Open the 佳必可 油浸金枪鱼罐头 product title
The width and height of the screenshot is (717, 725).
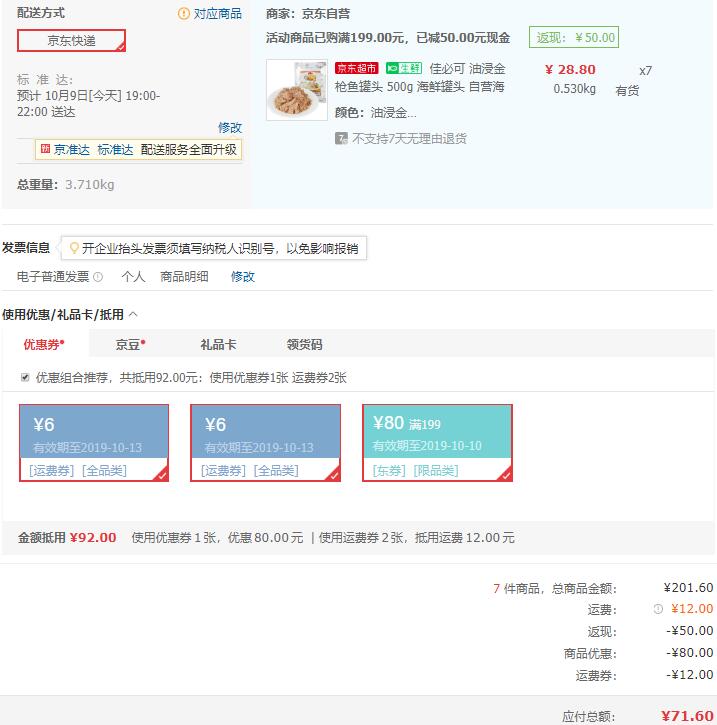[x=420, y=78]
